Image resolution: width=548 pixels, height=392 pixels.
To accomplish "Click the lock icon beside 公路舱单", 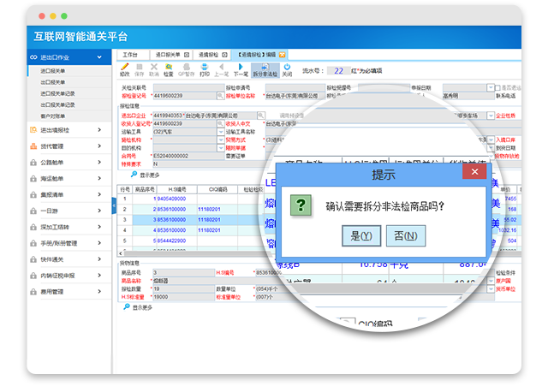I will 33,163.
